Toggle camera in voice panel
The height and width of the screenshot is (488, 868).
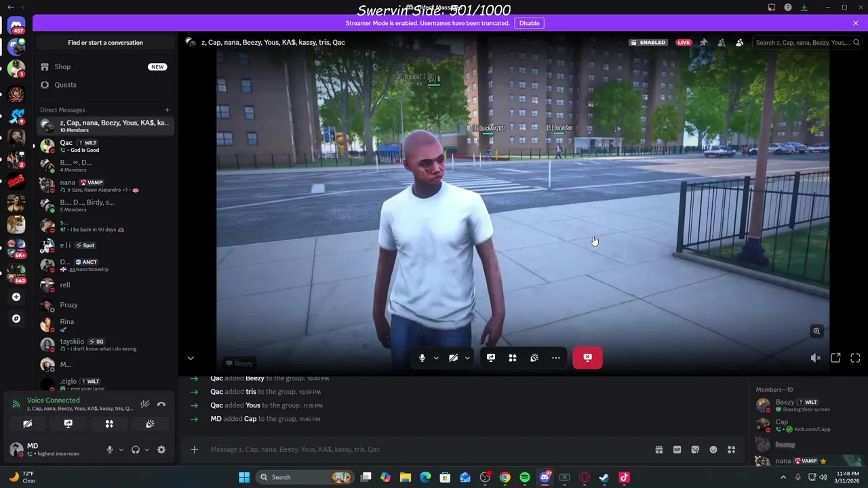27,424
